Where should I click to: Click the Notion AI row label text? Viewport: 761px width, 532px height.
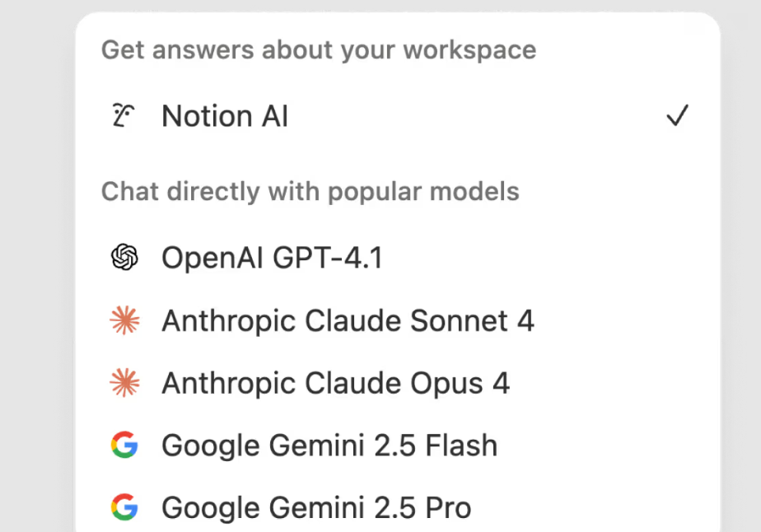225,115
